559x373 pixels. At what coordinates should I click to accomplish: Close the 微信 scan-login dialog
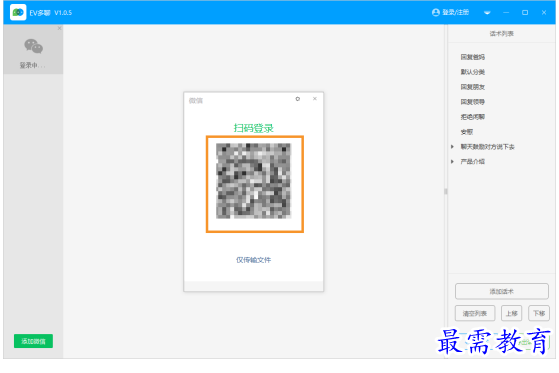(315, 99)
